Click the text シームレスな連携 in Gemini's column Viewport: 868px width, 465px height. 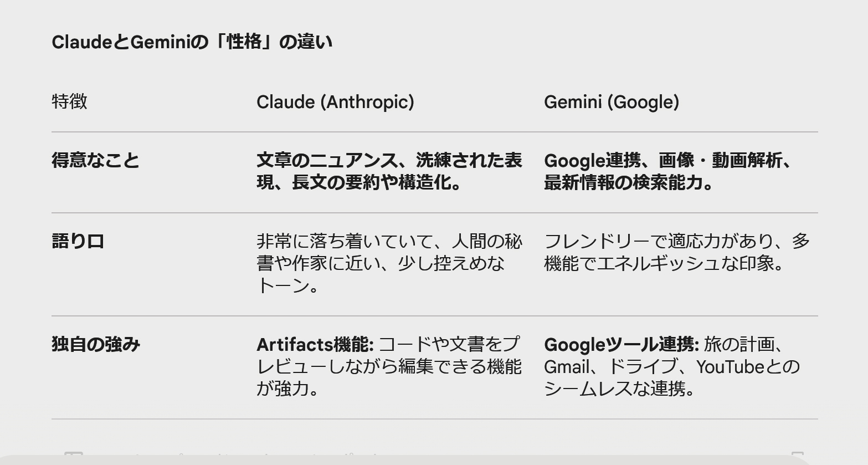coord(619,389)
